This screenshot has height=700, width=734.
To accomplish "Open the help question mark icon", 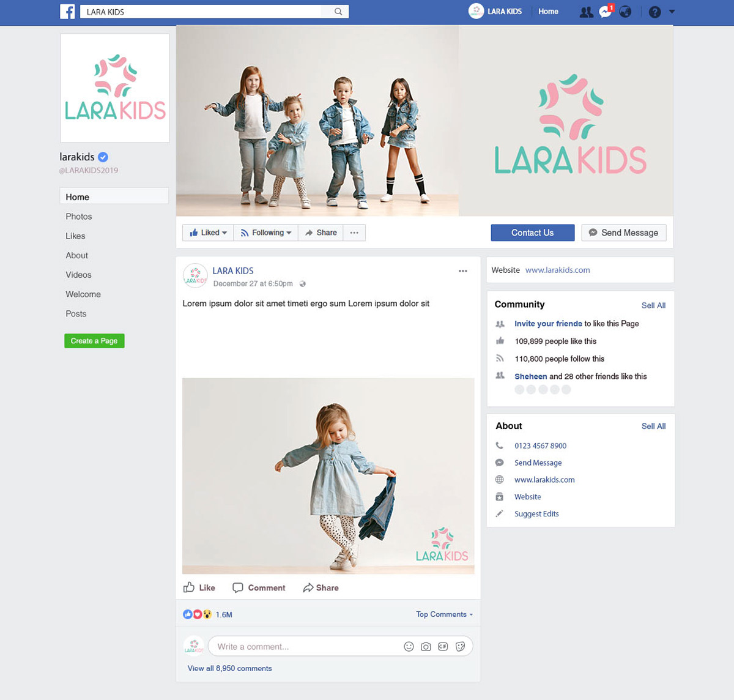I will [x=654, y=12].
